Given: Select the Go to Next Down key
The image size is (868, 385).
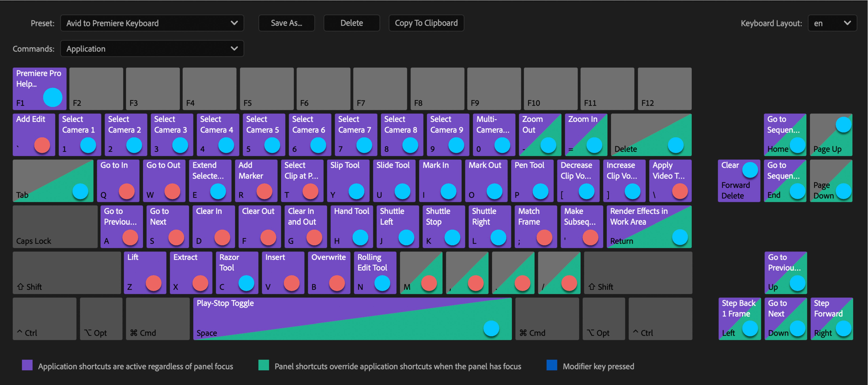Looking at the screenshot, I should click(786, 319).
